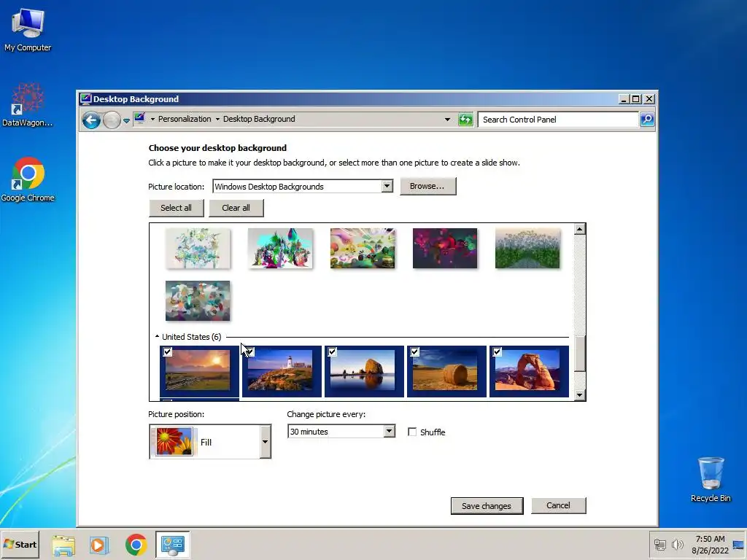Select the coastal rock reflection thumbnail
Screen dimensions: 747x560
(x=363, y=371)
